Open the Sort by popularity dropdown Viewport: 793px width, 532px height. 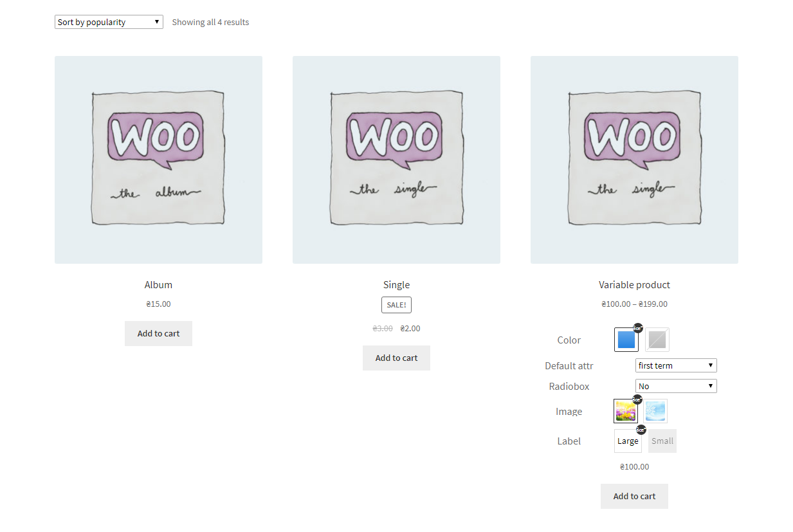point(109,22)
